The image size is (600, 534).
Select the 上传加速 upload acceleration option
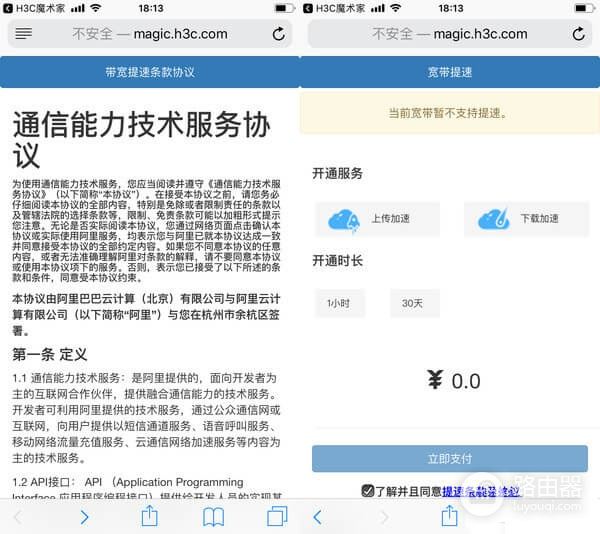pyautogui.click(x=377, y=219)
